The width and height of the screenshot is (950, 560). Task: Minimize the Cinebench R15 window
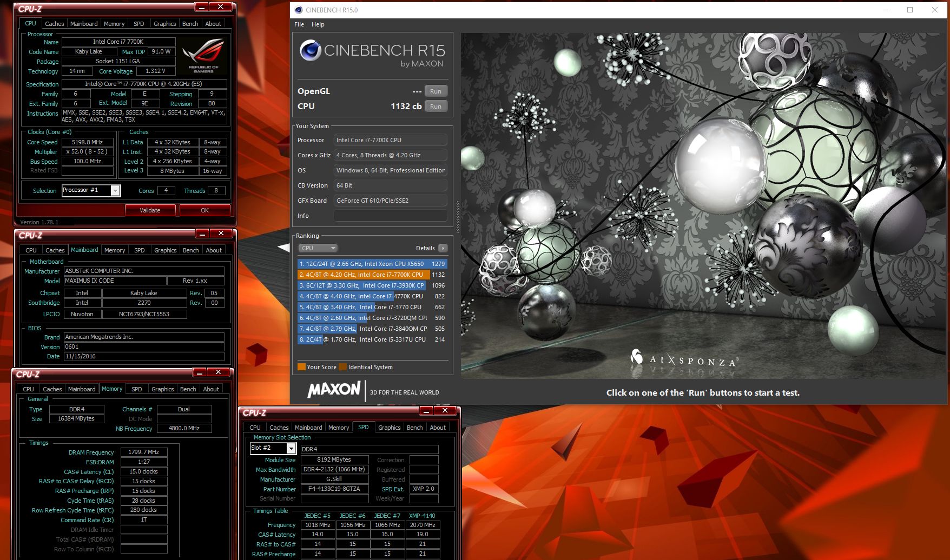(886, 10)
